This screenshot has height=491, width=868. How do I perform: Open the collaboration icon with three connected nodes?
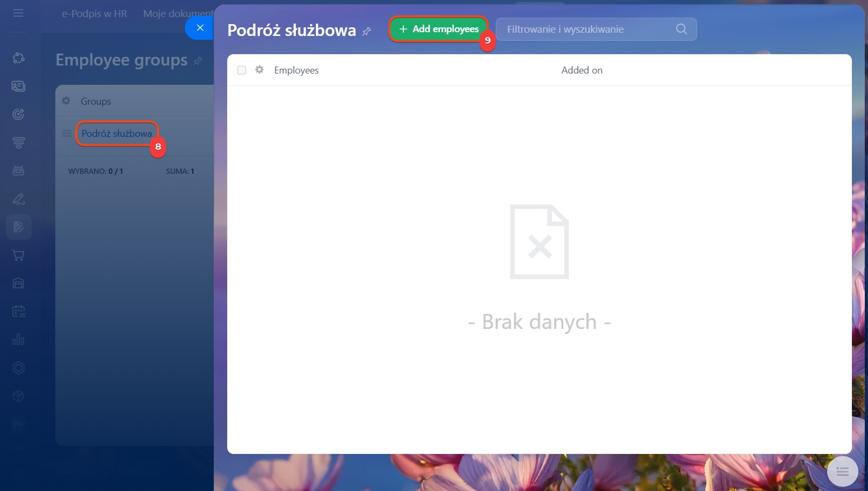click(18, 58)
